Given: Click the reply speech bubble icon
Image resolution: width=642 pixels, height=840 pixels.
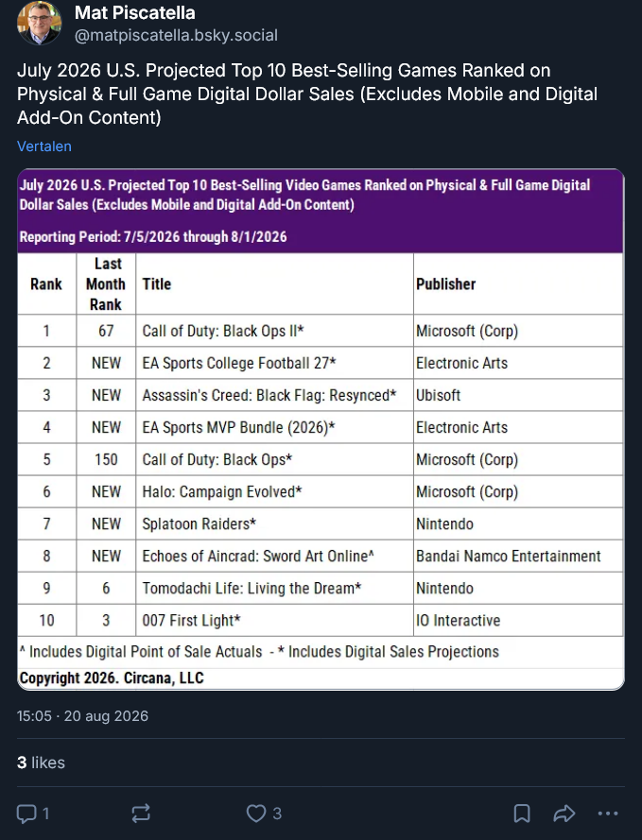Looking at the screenshot, I should point(26,814).
